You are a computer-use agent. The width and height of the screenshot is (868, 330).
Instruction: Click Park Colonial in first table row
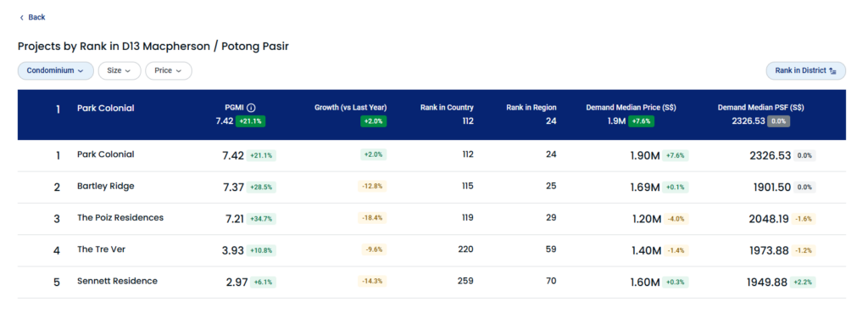coord(105,154)
